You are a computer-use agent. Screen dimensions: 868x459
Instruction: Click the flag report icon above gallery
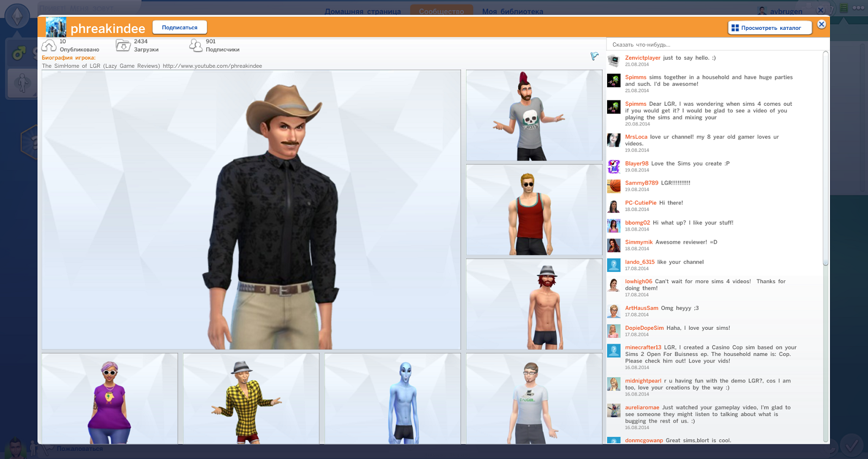(x=595, y=56)
